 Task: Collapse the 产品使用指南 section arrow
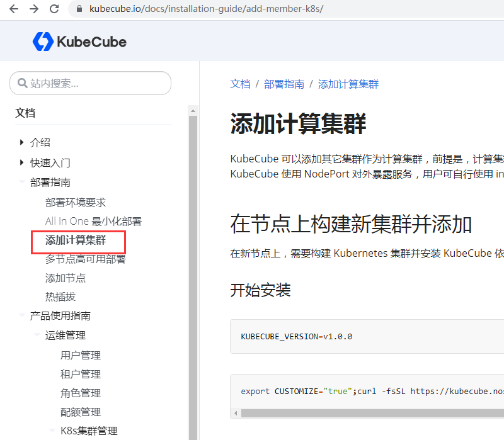pyautogui.click(x=22, y=315)
